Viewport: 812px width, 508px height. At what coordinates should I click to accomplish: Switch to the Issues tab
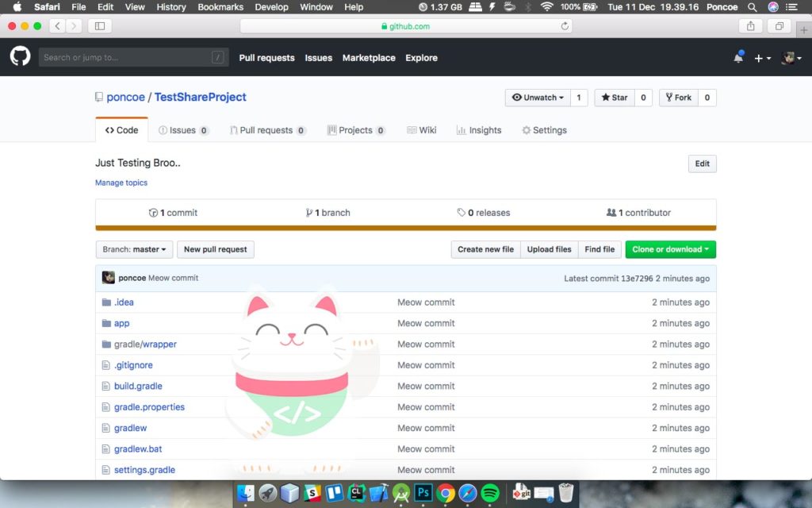[x=183, y=130]
